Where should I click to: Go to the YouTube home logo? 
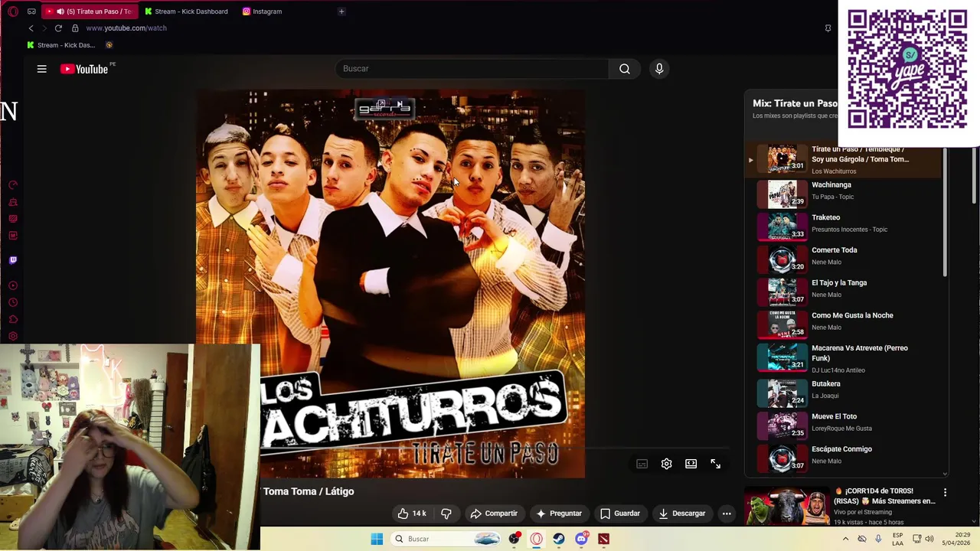pos(85,69)
